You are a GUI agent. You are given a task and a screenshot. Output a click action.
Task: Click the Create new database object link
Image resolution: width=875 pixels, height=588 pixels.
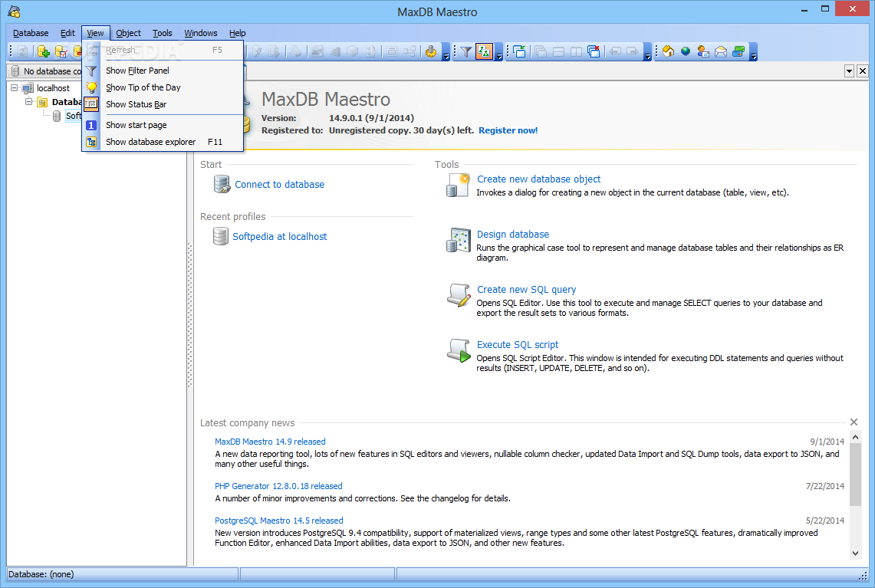(x=538, y=179)
